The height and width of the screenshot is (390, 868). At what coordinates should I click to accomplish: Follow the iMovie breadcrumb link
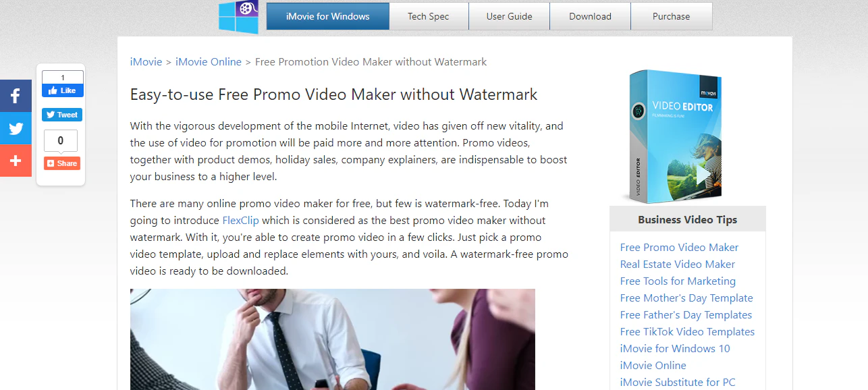(x=146, y=61)
